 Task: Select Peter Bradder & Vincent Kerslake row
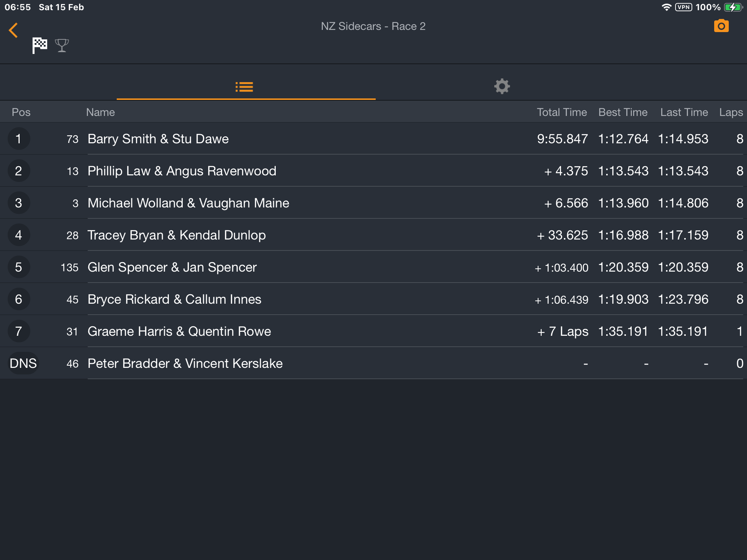(x=373, y=363)
